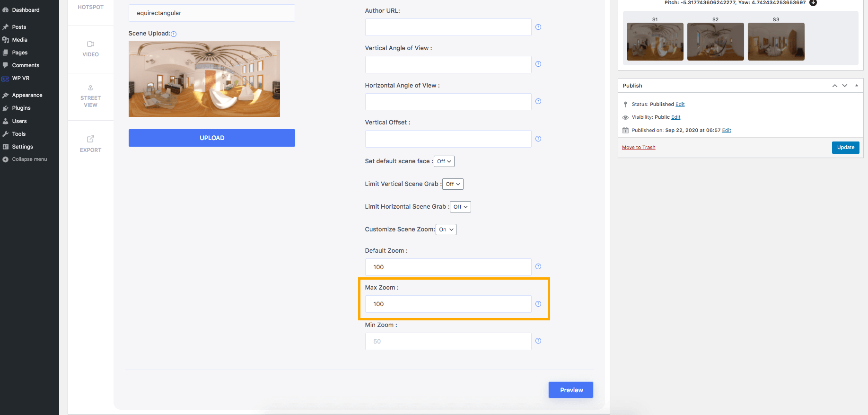Click the uploaded scene panorama image
The width and height of the screenshot is (868, 415).
(x=204, y=79)
